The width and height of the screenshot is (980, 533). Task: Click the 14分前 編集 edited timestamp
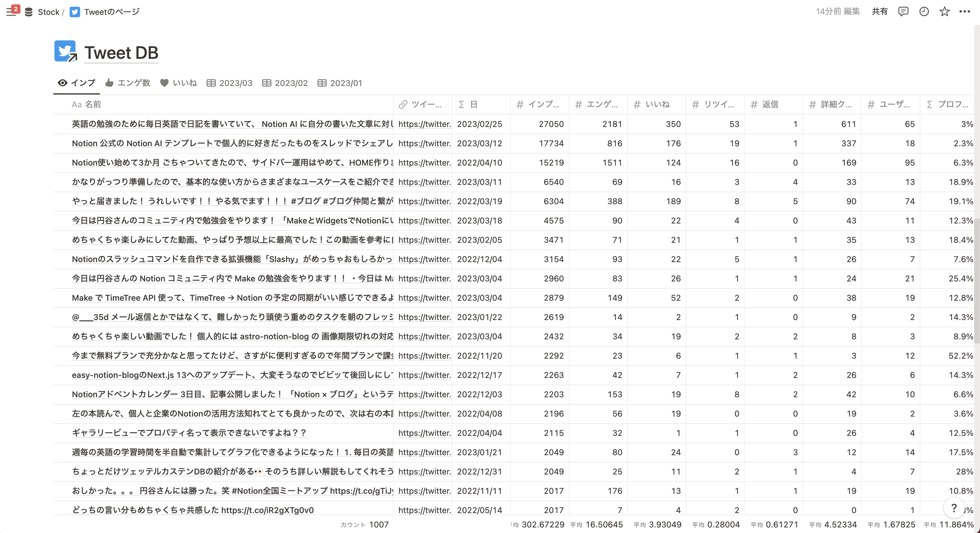point(838,11)
